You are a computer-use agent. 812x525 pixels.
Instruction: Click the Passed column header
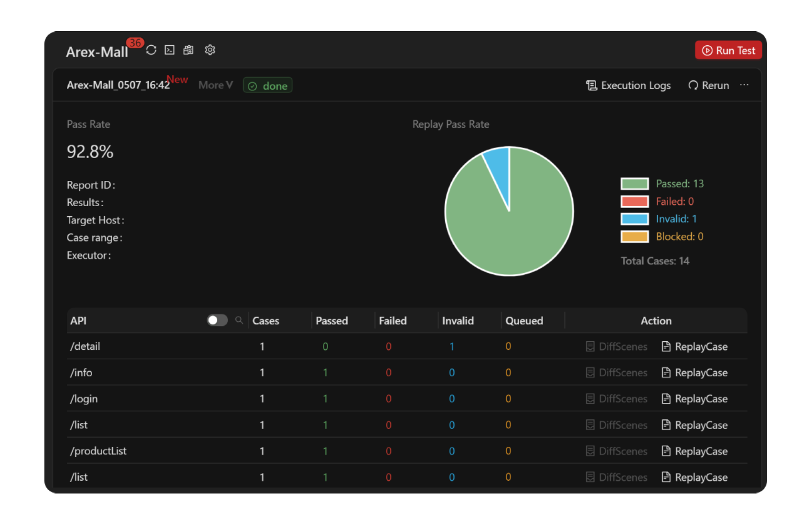(x=332, y=321)
